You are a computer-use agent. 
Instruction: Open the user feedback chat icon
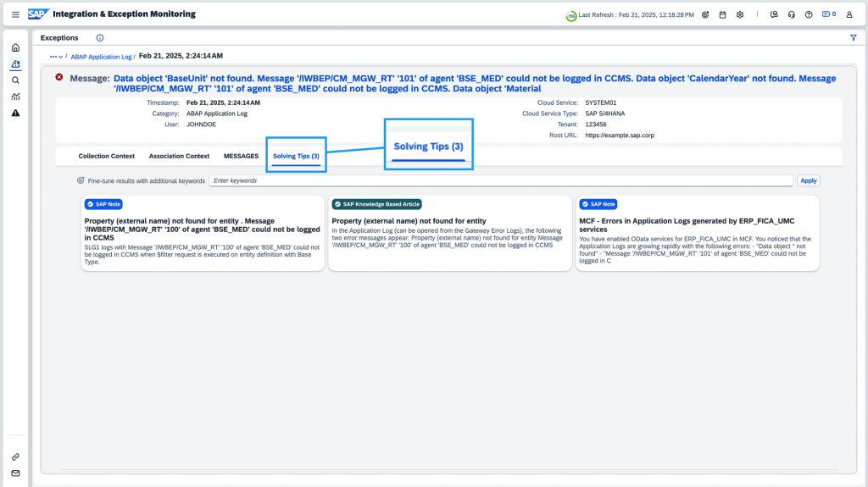(x=774, y=15)
